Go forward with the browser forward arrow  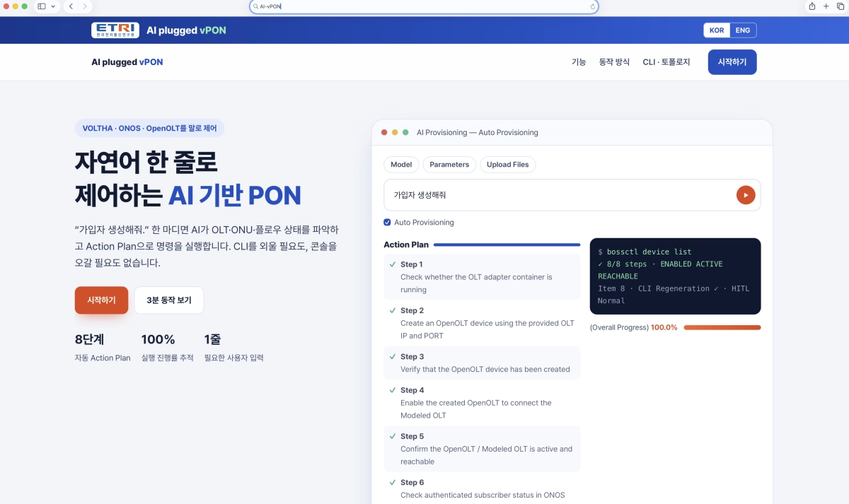86,6
